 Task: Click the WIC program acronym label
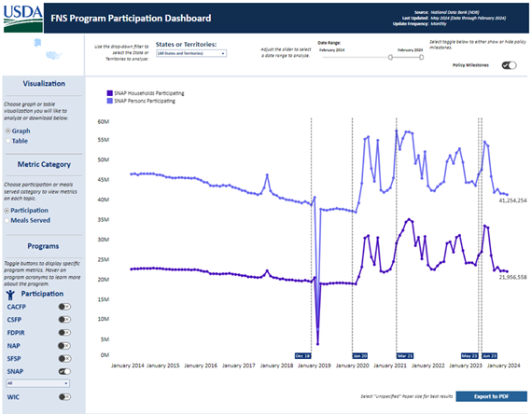(x=13, y=397)
